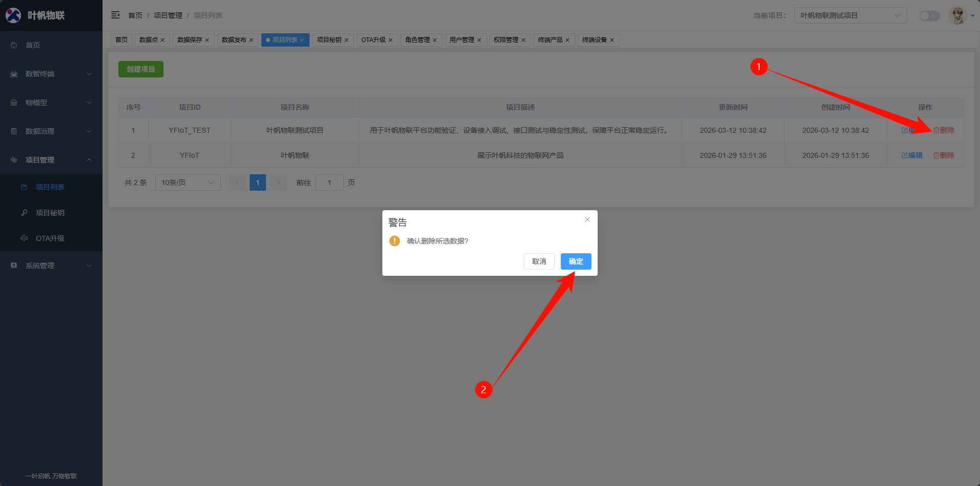
Task: Expand the 数智终端 sidebar menu
Action: [x=51, y=74]
